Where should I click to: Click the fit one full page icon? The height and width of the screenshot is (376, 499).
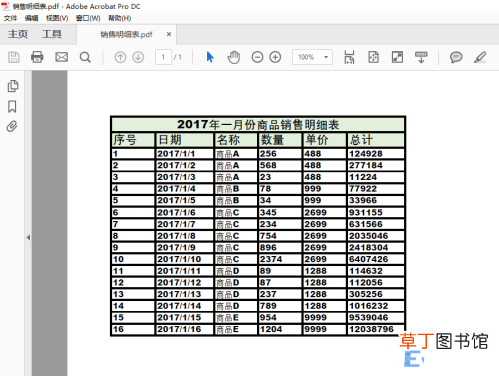tap(373, 57)
